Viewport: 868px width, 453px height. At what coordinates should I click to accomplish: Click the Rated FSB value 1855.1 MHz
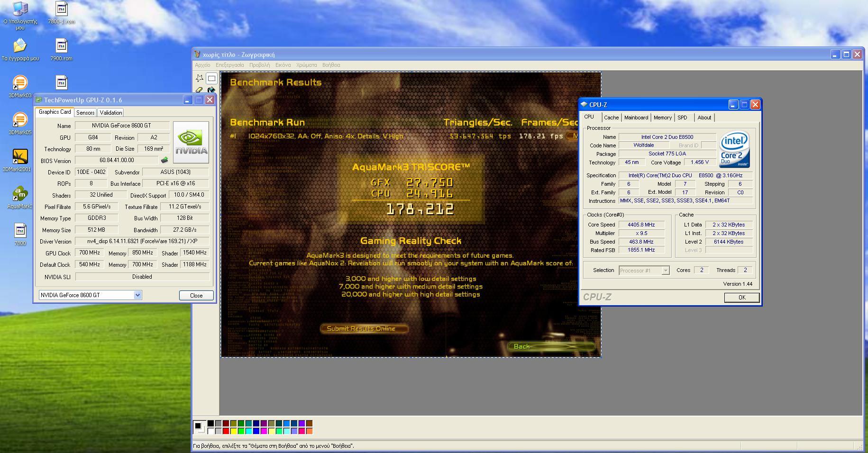pyautogui.click(x=641, y=250)
